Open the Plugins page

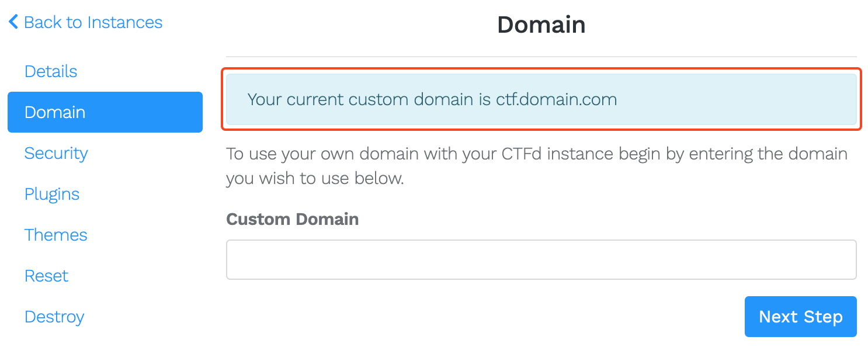point(52,194)
